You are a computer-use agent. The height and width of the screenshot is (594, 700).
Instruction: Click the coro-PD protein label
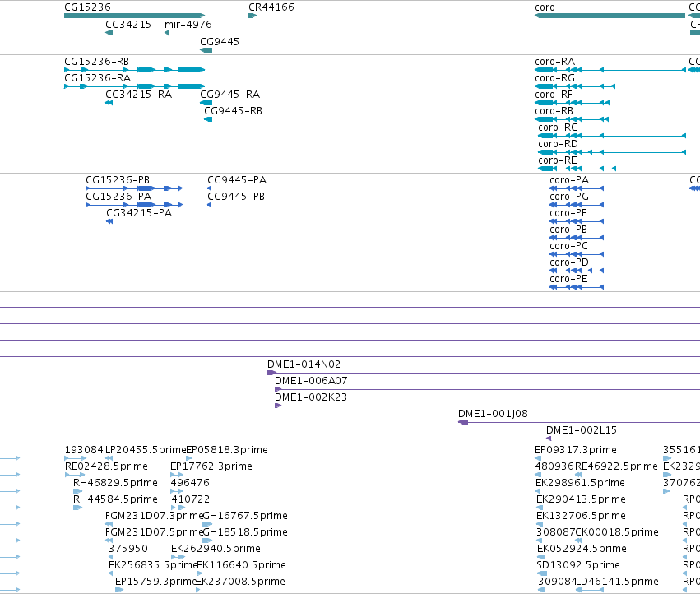pyautogui.click(x=568, y=262)
